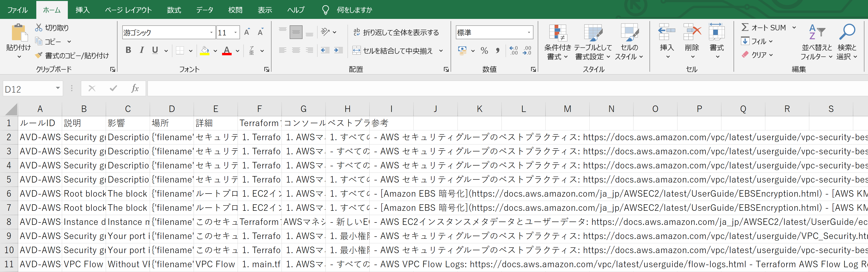Switch to the 数式 ribbon tab
This screenshot has height=272, width=868.
pos(174,10)
